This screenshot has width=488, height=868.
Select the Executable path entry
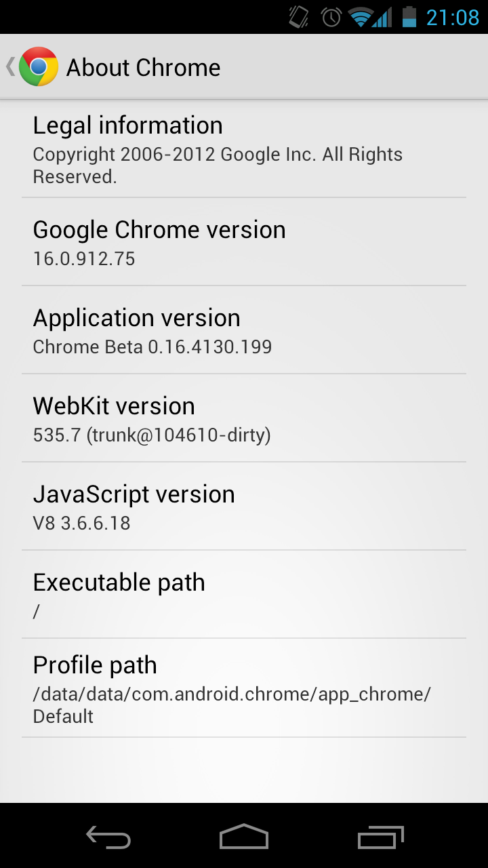tap(244, 595)
